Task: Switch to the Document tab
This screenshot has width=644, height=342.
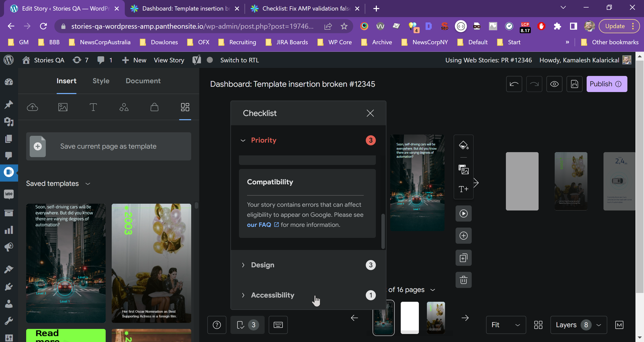Action: click(143, 81)
